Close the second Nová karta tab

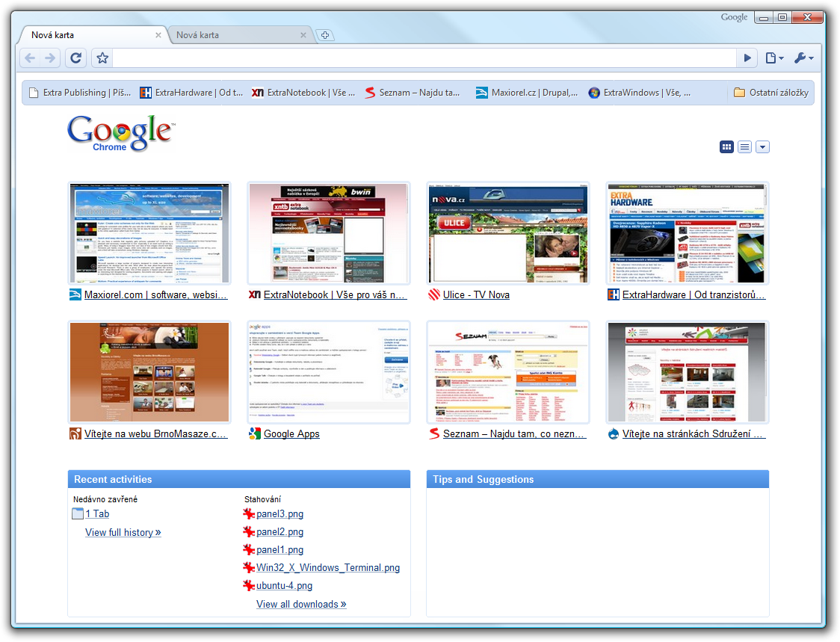point(303,35)
